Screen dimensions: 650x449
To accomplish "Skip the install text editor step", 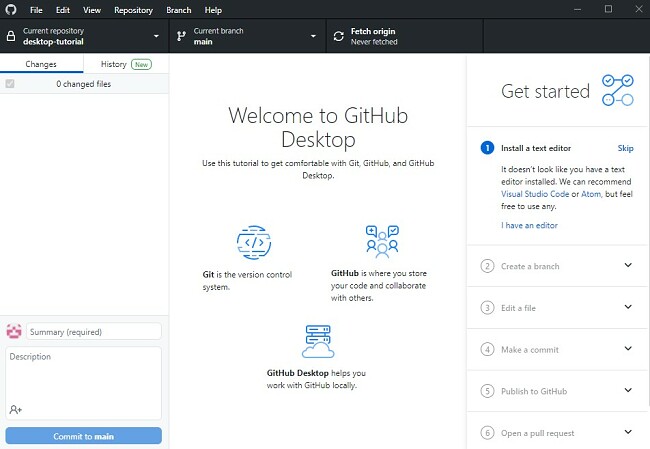I will coord(625,148).
